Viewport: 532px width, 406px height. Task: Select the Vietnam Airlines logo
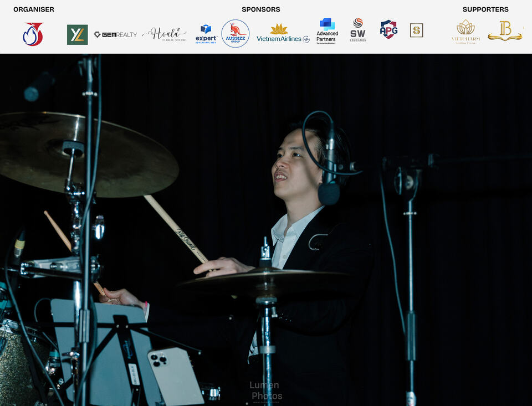tap(283, 34)
